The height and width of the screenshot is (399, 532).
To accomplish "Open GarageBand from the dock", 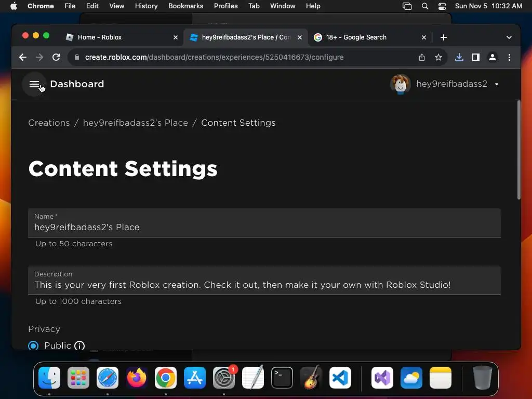I will click(x=311, y=378).
